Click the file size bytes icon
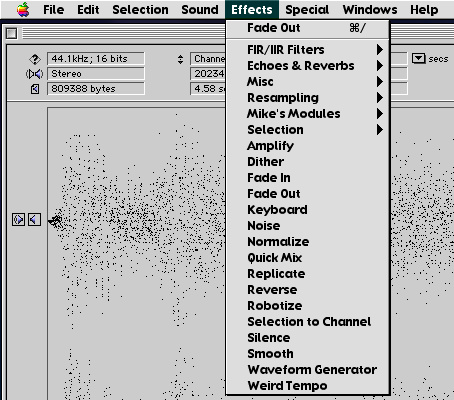The width and height of the screenshot is (454, 400). point(35,89)
